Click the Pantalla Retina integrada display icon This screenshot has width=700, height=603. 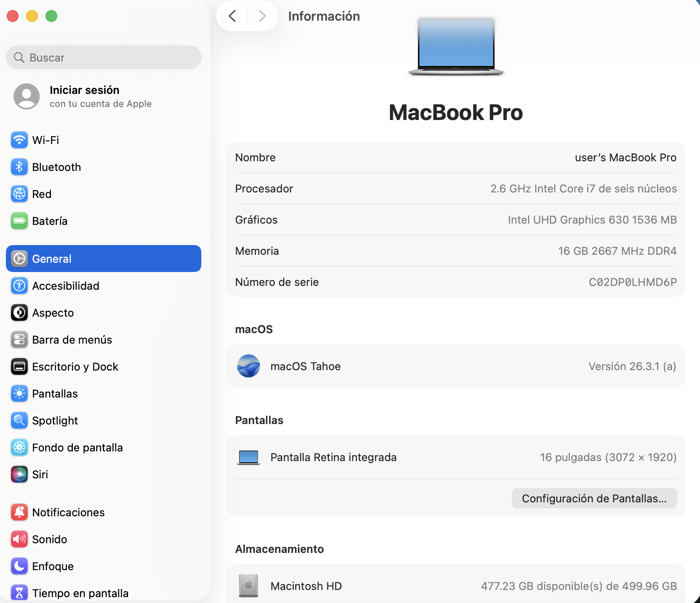coord(248,457)
